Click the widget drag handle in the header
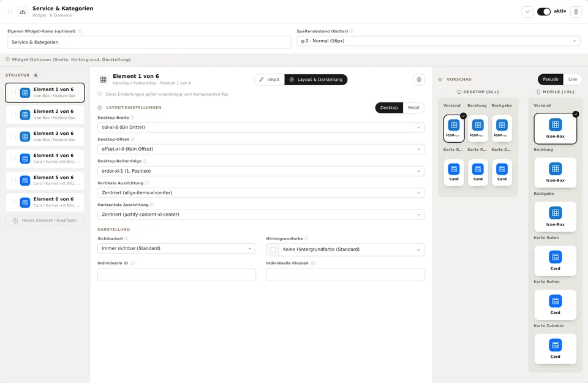 10,11
